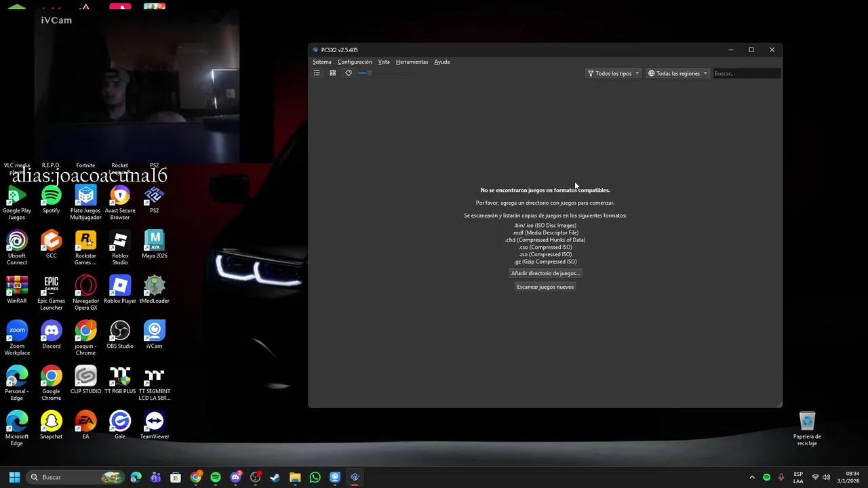The image size is (868, 488).
Task: Select the Microsoft Edge desktop icon
Action: coord(17,429)
